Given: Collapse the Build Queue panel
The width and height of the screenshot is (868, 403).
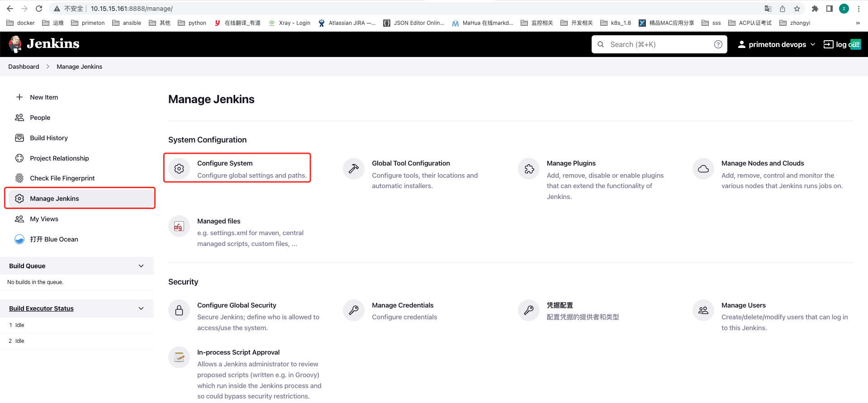Looking at the screenshot, I should click(x=141, y=266).
